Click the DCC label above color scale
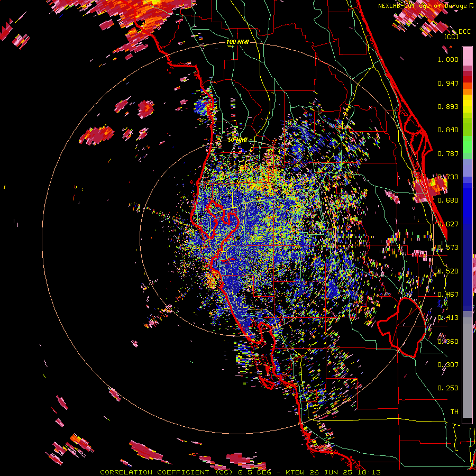Viewport: 476px width, 476px height. [464, 32]
